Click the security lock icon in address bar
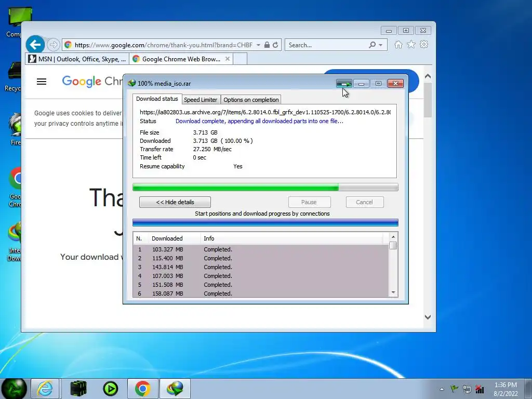This screenshot has width=532, height=399. [x=267, y=45]
